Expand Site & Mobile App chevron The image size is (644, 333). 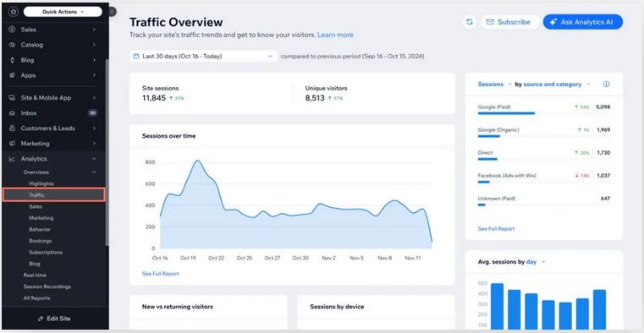click(94, 97)
